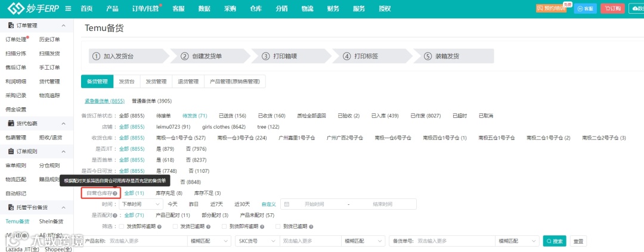Screen dimensions: 644x252
Task: Filter status by 已作废 (8027)
Action: (425, 116)
